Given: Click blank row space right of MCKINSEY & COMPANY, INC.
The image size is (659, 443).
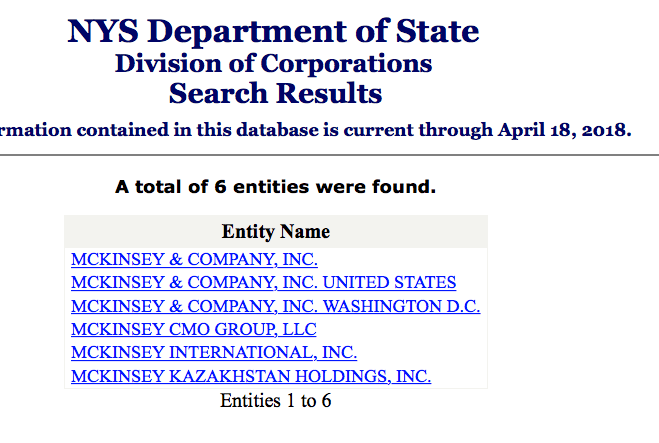Looking at the screenshot, I should 400,260.
